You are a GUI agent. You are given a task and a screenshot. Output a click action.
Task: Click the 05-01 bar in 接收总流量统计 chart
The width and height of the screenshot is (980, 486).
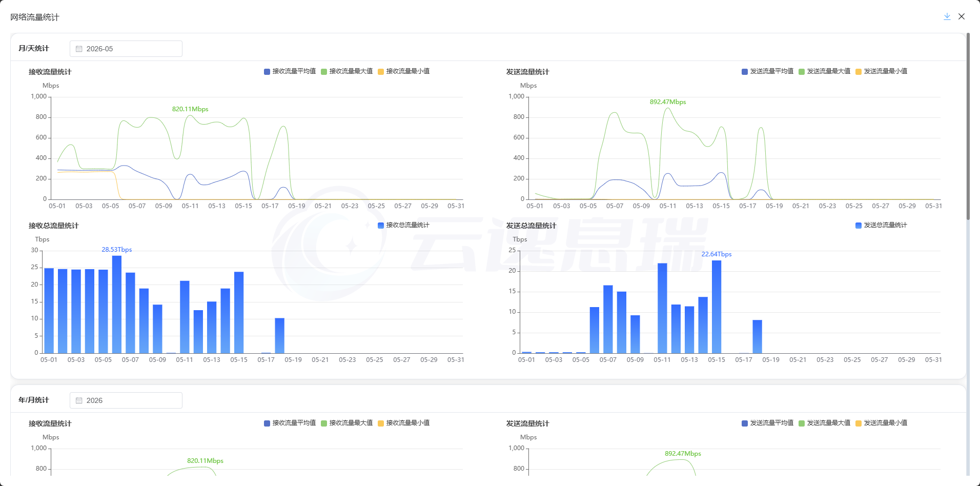point(49,311)
